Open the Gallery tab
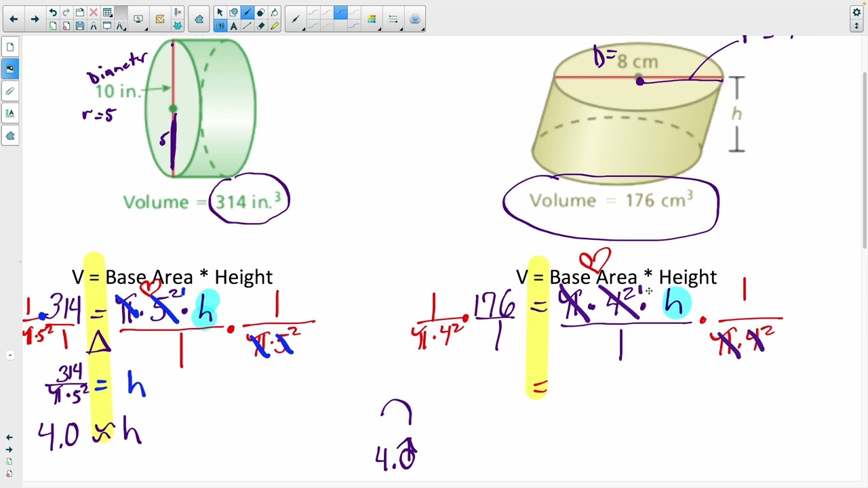Image resolution: width=868 pixels, height=488 pixels. coord(10,69)
